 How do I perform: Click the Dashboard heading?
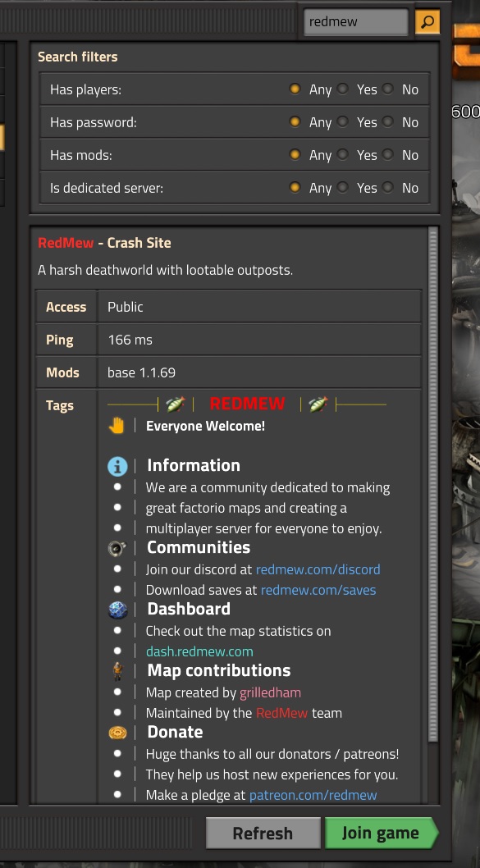pos(189,609)
